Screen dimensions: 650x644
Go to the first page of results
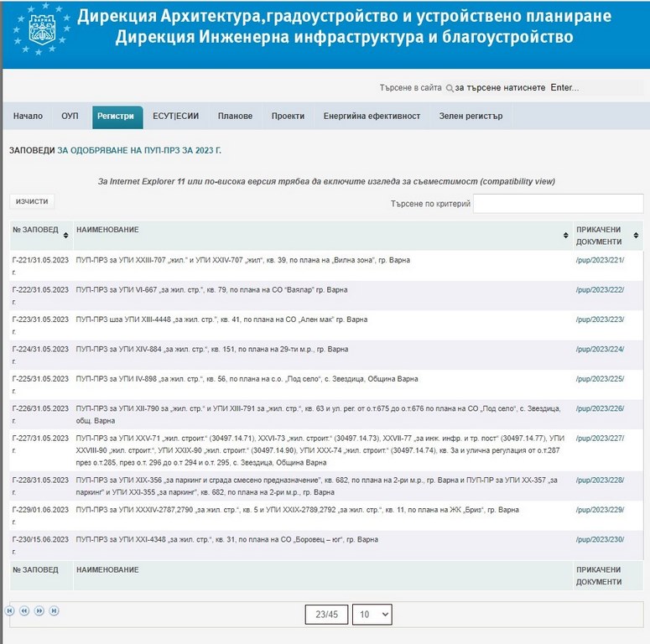point(10,611)
